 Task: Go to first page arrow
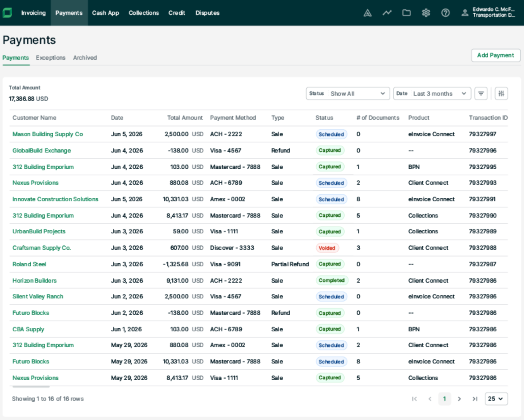pyautogui.click(x=414, y=399)
